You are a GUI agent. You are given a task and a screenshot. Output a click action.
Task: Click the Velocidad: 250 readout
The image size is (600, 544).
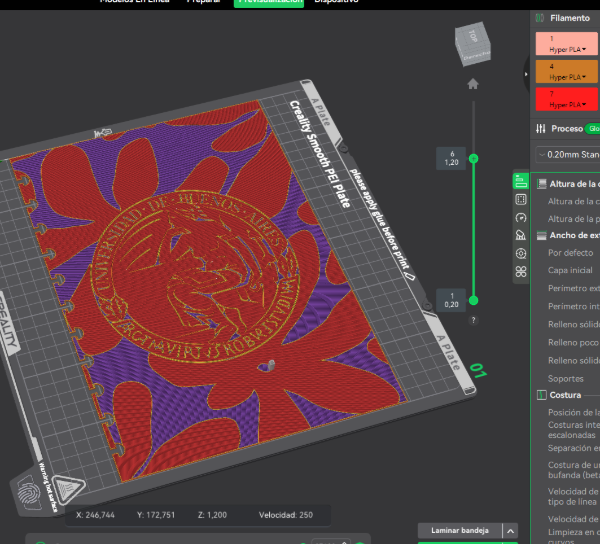tap(286, 515)
